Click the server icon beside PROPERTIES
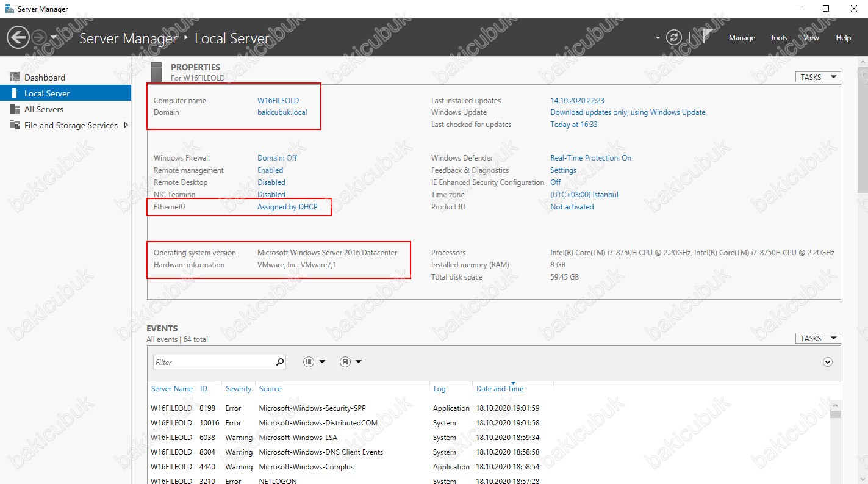 click(157, 71)
